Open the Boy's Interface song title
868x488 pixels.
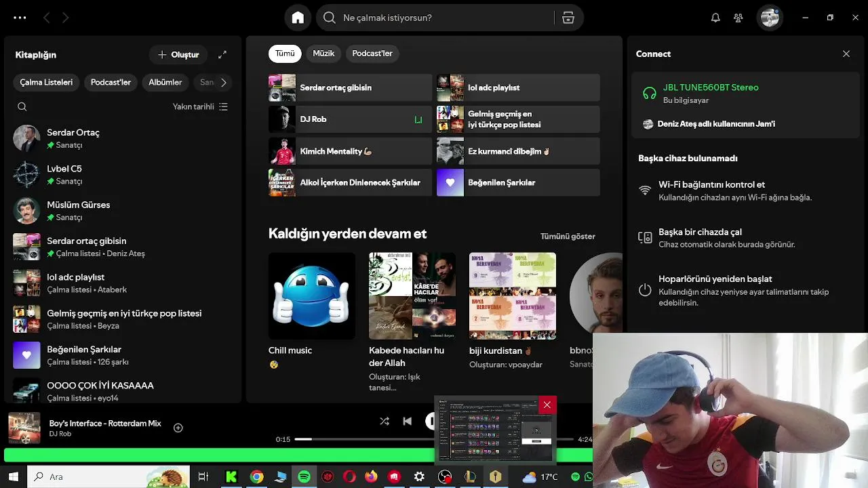click(x=105, y=423)
